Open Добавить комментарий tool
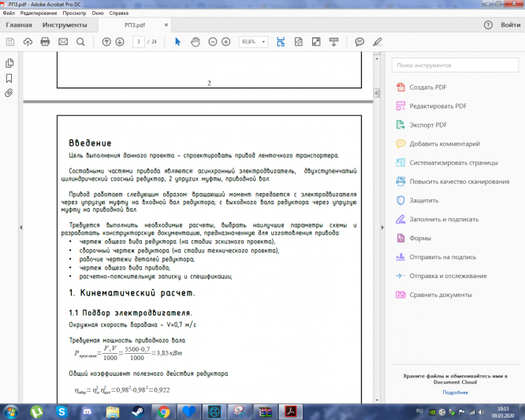Viewport: 525px width, 420px height. point(438,144)
